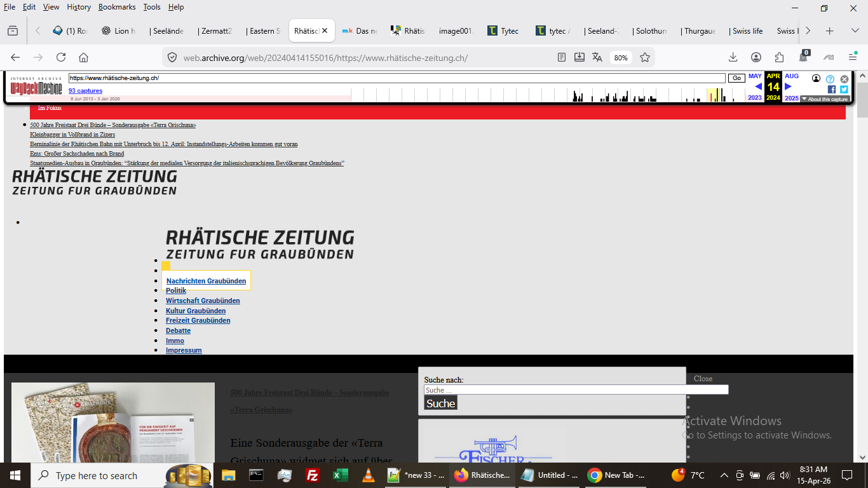This screenshot has height=488, width=868.
Task: Open VLC media player from taskbar
Action: [x=369, y=475]
